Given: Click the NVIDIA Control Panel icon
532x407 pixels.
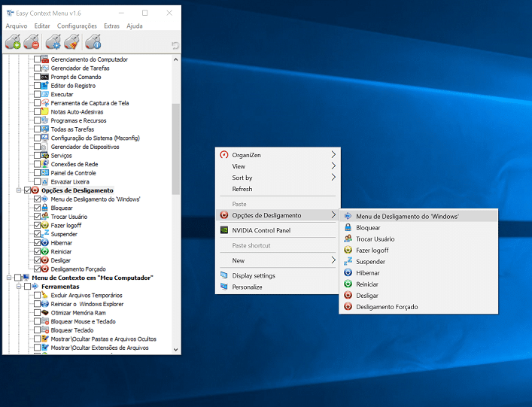Looking at the screenshot, I should pos(224,230).
